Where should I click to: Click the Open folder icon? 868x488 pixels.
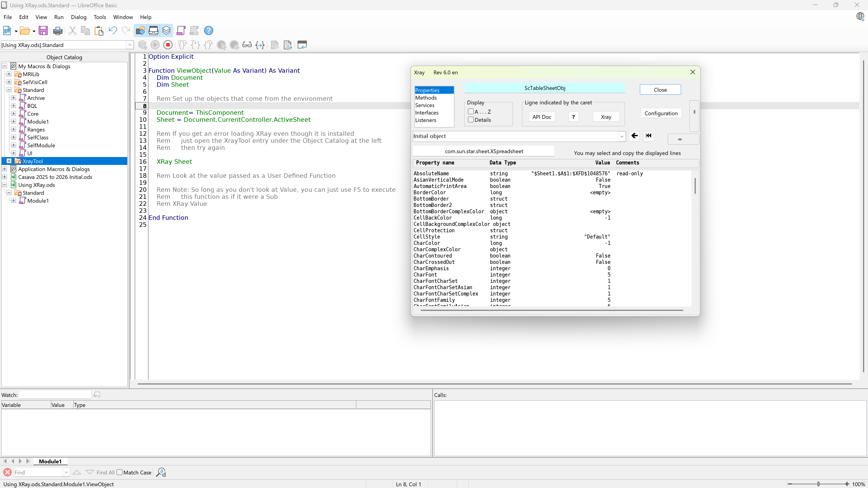point(25,31)
